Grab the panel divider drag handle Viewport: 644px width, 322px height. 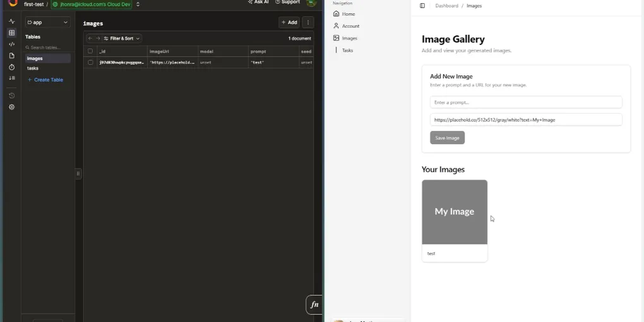78,174
